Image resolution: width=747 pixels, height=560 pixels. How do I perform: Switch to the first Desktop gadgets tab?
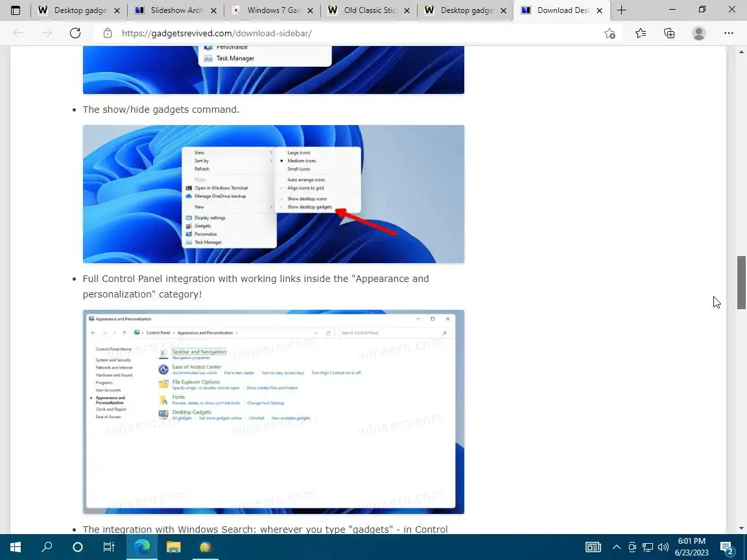point(79,10)
